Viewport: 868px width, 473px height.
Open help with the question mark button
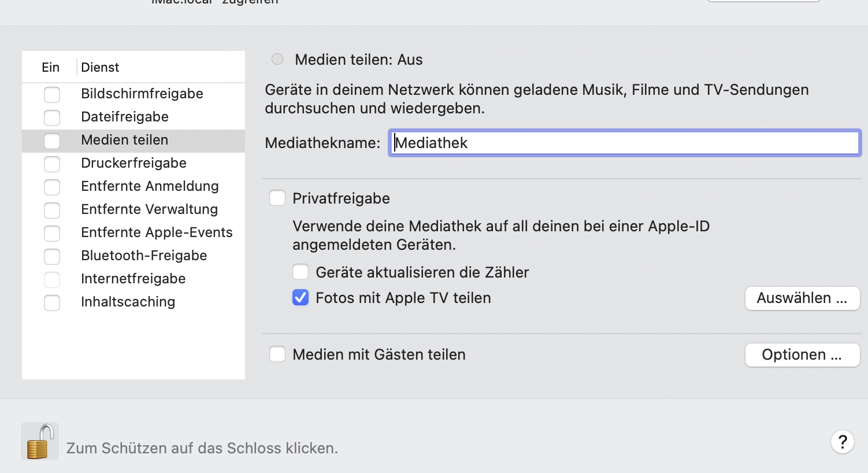point(843,442)
